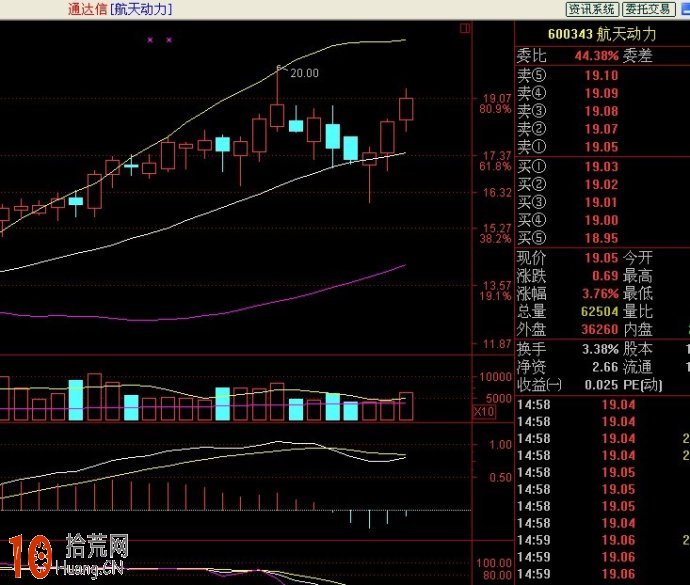Select the 卖③ ask row at 19.08
The width and height of the screenshot is (690, 585).
pyautogui.click(x=568, y=111)
